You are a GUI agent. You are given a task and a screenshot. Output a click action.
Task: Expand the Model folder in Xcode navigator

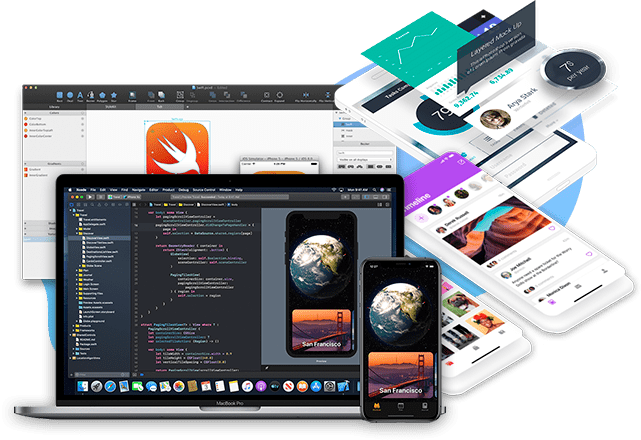tap(76, 229)
